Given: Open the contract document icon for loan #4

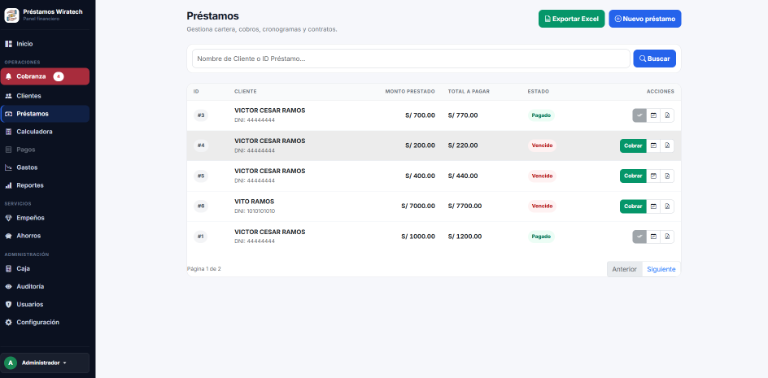Looking at the screenshot, I should (667, 146).
